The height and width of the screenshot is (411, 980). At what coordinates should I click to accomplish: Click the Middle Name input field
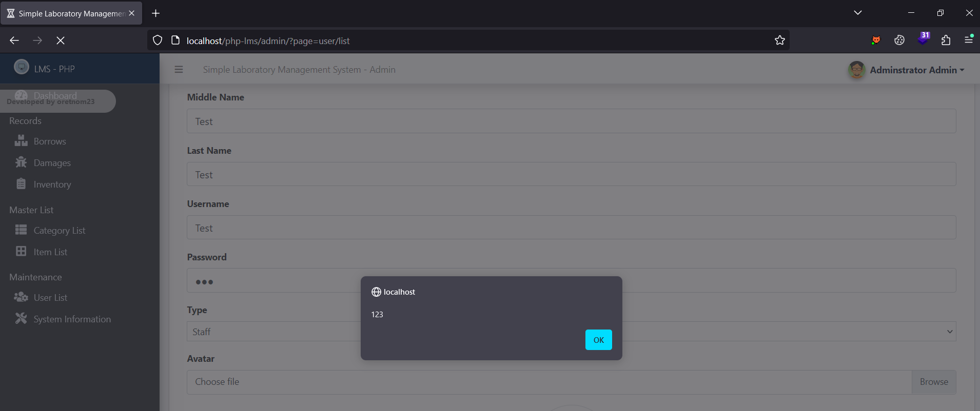571,121
